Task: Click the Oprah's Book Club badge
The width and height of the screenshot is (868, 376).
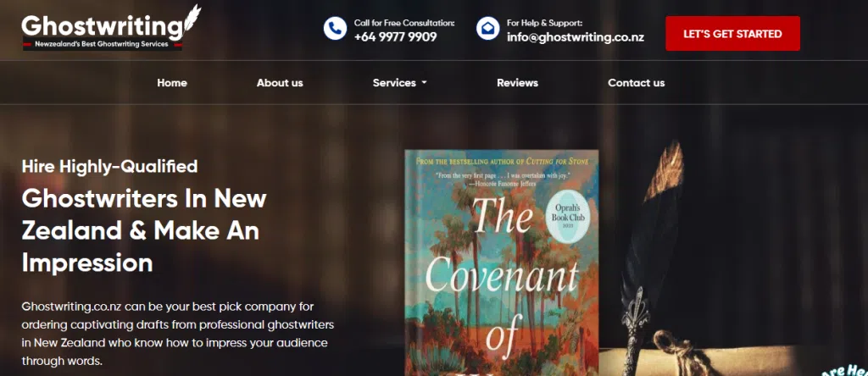Action: pyautogui.click(x=565, y=219)
